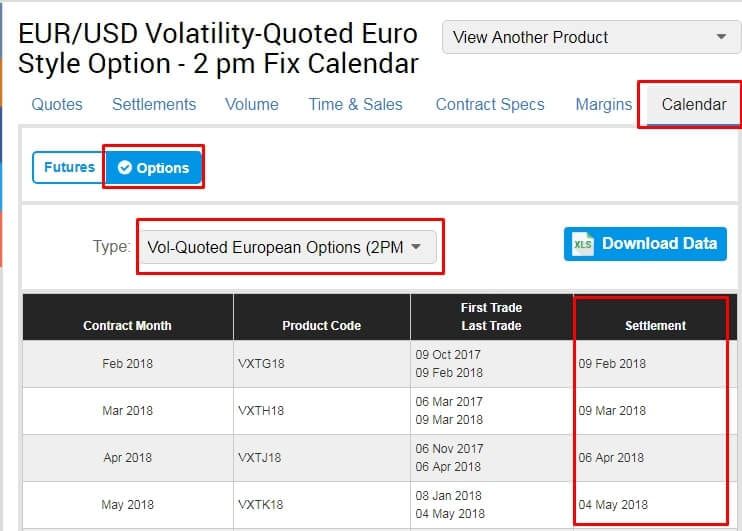Select the Margins tab
Viewport: 742px width, 531px height.
pos(604,104)
